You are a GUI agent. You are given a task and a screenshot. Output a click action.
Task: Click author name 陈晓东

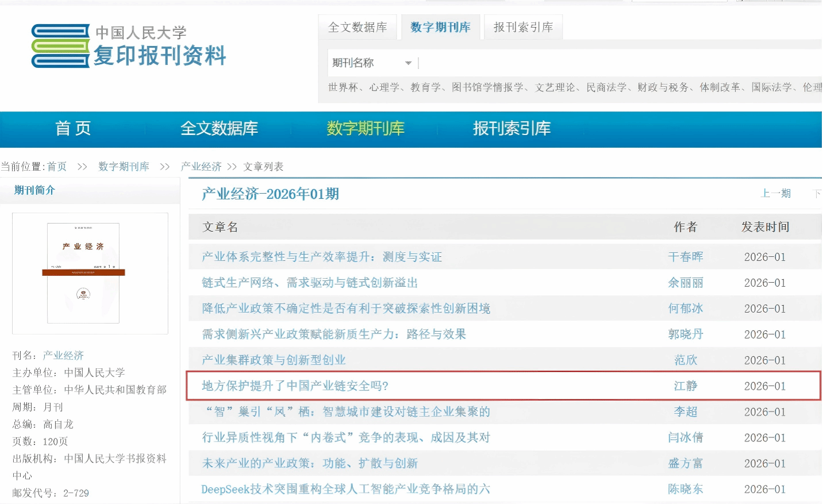click(685, 489)
